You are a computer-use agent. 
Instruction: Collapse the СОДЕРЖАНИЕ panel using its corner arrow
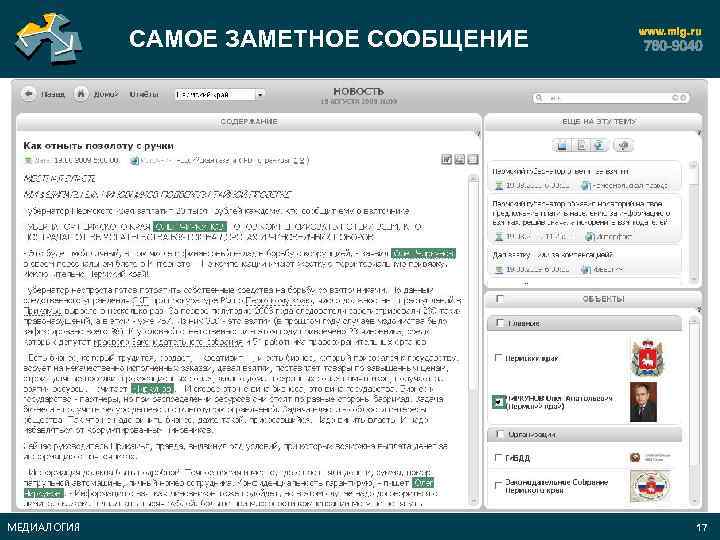click(x=478, y=133)
